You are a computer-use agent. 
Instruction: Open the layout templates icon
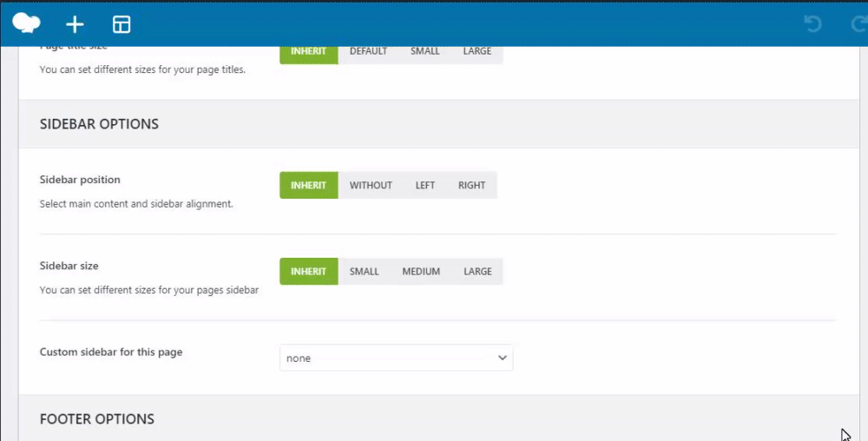click(122, 24)
